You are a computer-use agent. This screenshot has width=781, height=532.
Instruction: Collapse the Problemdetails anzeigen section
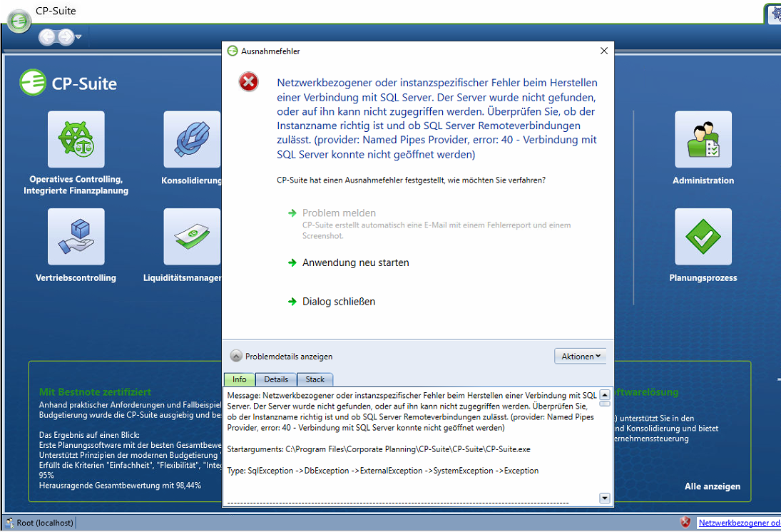(x=236, y=356)
